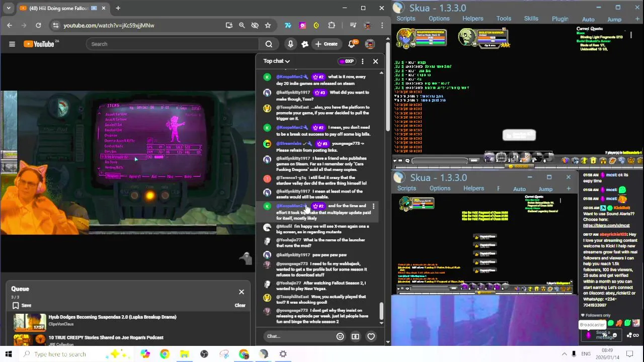Open the YouTube guide hamburger menu
Screen dimensions: 644x362
(x=12, y=44)
